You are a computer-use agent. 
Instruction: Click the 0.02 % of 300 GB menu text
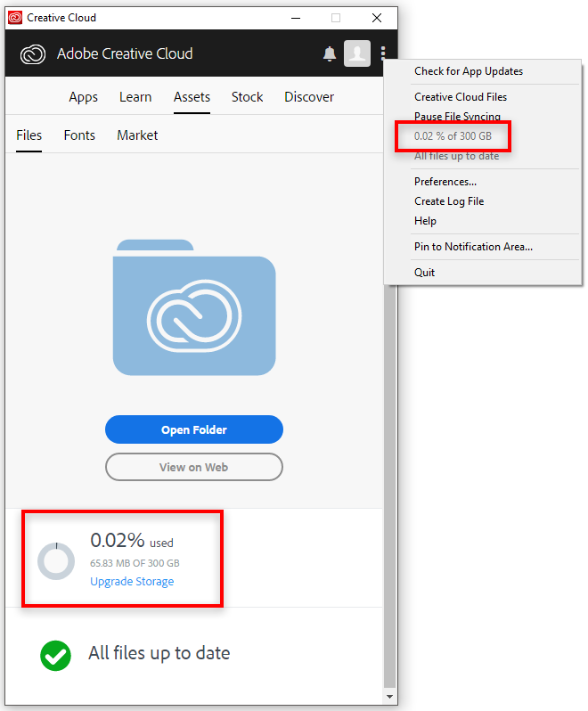click(453, 136)
